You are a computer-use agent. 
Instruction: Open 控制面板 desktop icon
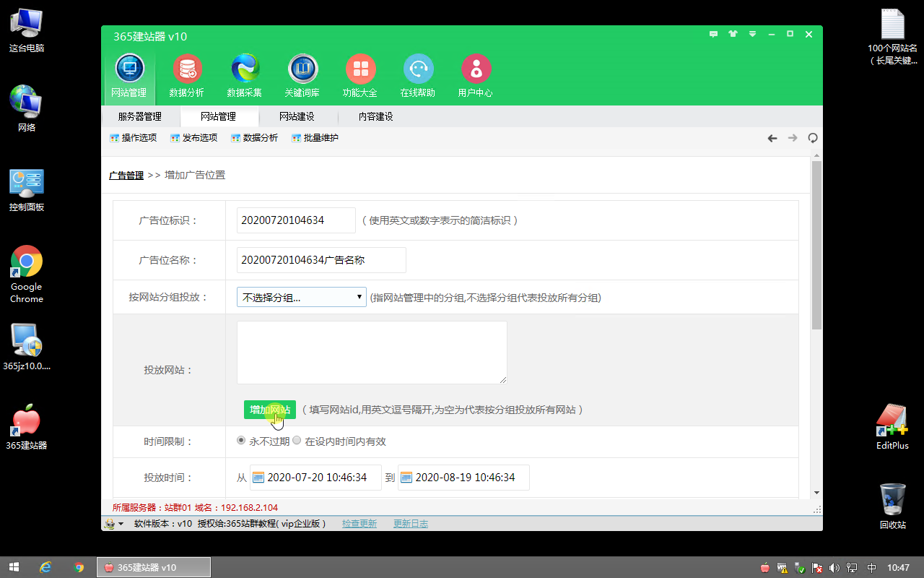tap(27, 189)
